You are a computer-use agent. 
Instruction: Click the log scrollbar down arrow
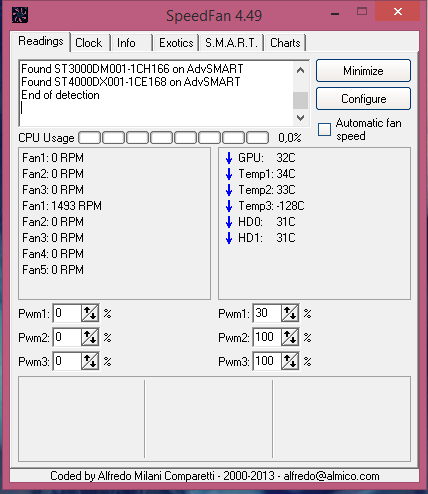point(300,118)
